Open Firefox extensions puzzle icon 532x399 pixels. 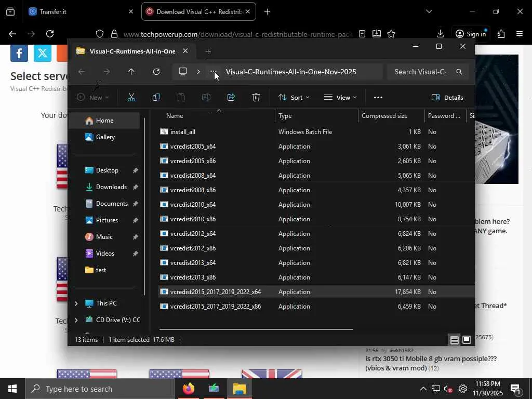click(x=501, y=34)
